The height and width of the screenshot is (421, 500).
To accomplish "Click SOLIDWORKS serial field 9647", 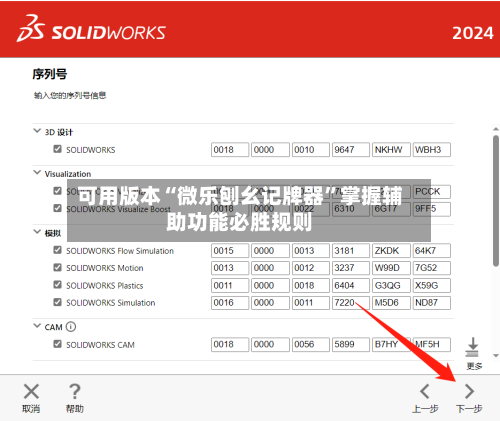I will (351, 150).
